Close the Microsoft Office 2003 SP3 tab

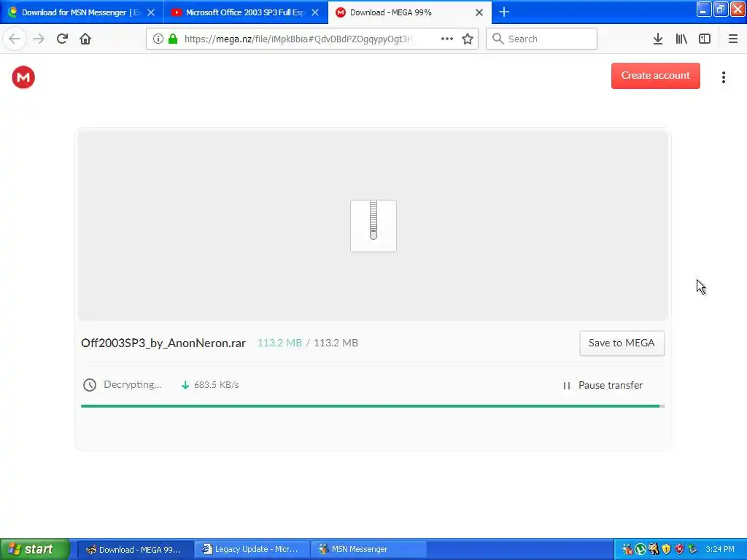click(315, 12)
